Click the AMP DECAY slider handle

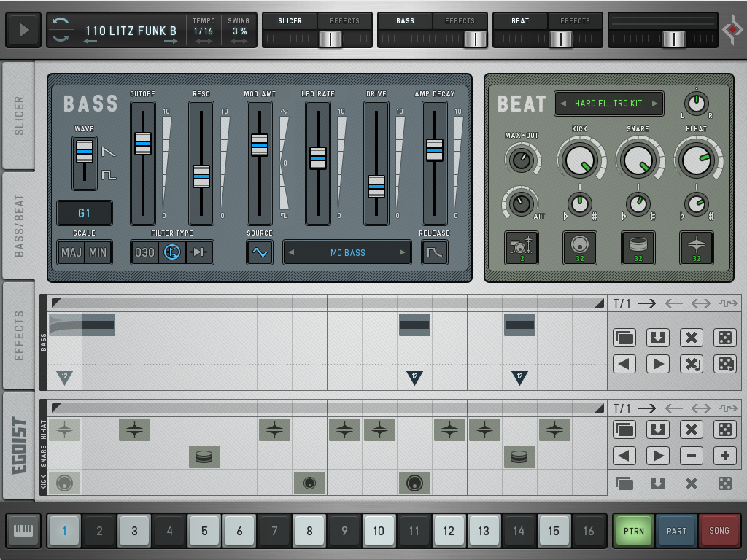pyautogui.click(x=435, y=150)
